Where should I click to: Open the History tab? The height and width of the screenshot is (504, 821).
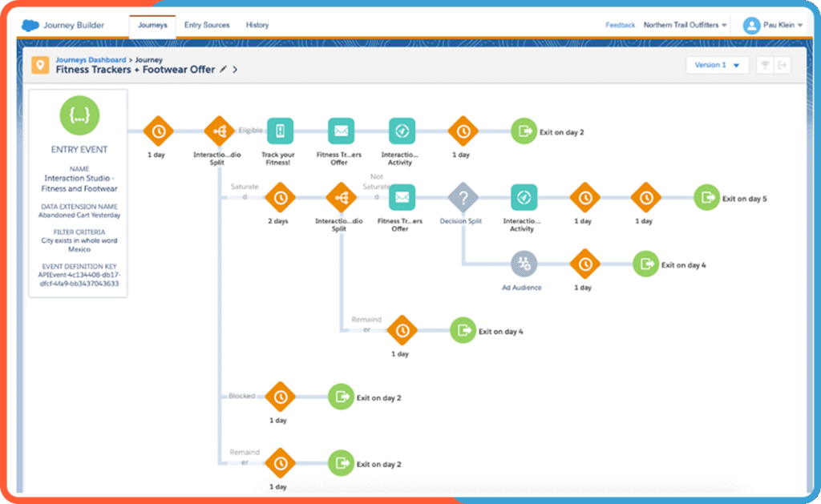pyautogui.click(x=257, y=26)
